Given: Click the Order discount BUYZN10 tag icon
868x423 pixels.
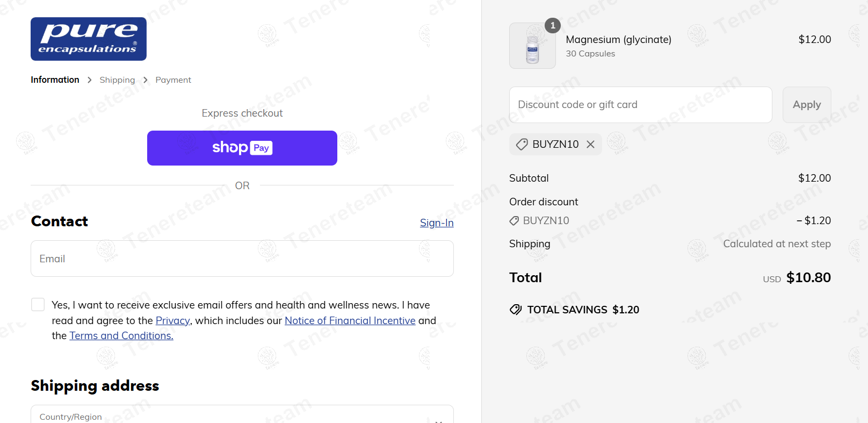Looking at the screenshot, I should pyautogui.click(x=514, y=221).
